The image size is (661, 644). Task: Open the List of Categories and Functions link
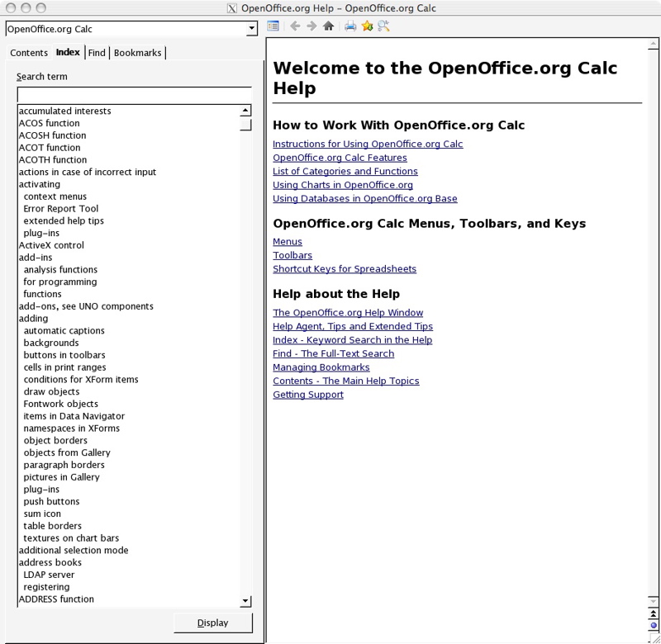(x=345, y=171)
